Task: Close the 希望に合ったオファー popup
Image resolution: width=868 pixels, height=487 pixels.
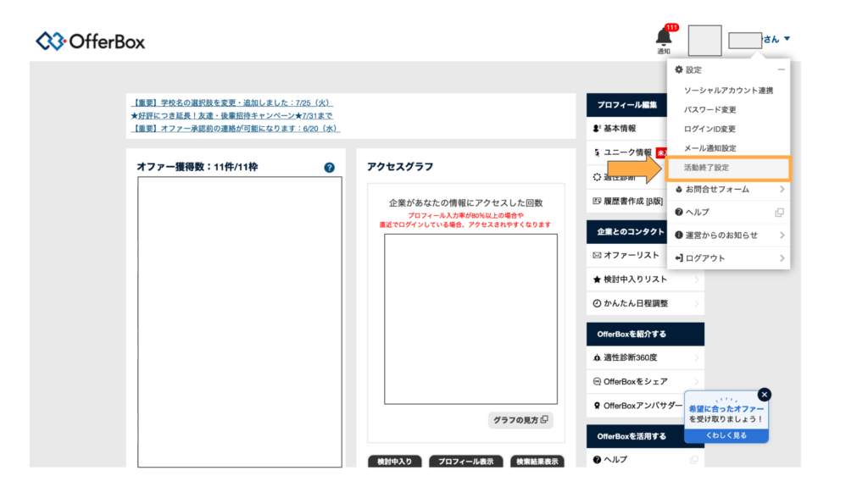Action: click(765, 395)
